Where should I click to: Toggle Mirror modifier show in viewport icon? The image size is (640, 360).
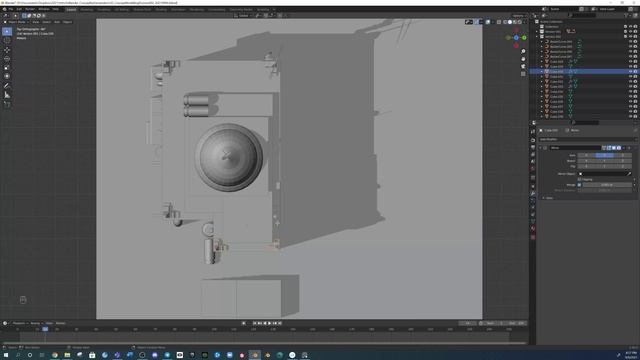(x=614, y=148)
